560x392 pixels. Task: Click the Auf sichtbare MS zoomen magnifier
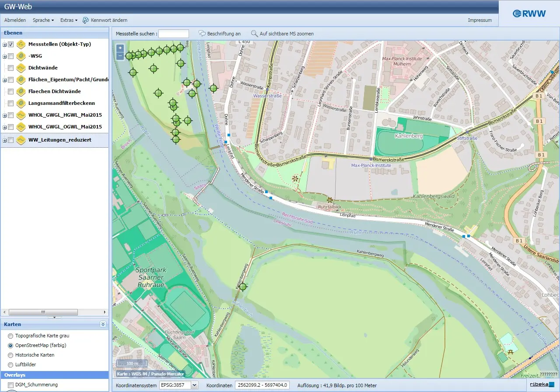(254, 34)
